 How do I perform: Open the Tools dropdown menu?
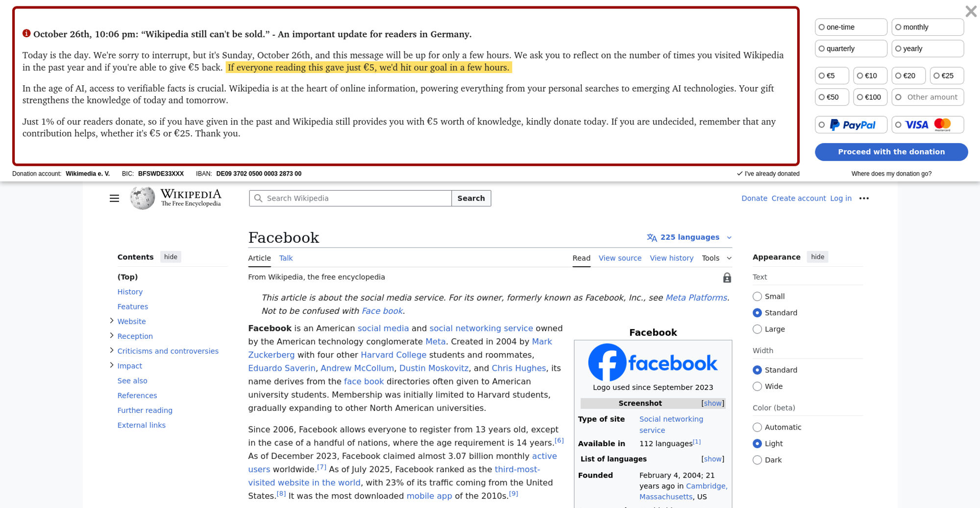tap(716, 258)
